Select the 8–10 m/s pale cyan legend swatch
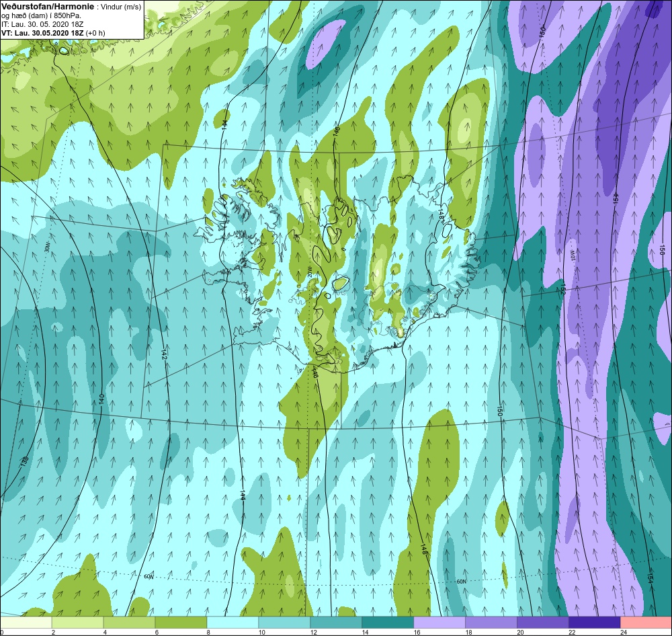Image resolution: width=672 pixels, height=636 pixels. point(233,622)
